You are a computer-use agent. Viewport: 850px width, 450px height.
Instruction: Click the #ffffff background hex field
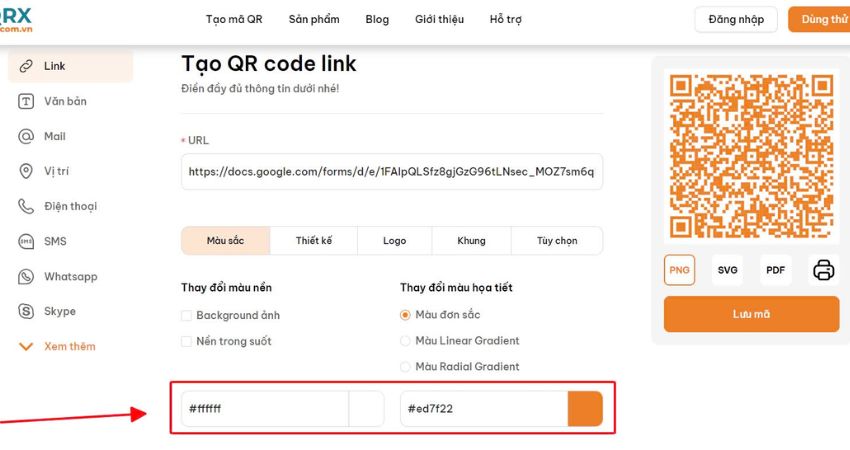265,409
